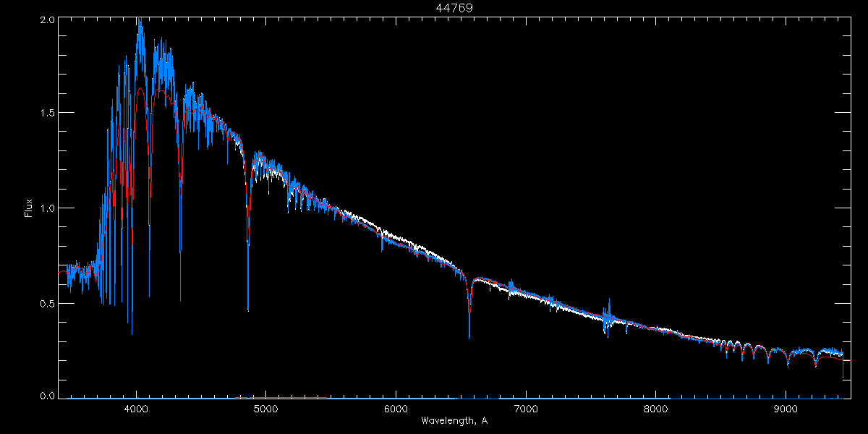
Task: Select the 7000 x-axis tick label
Action: pyautogui.click(x=525, y=409)
